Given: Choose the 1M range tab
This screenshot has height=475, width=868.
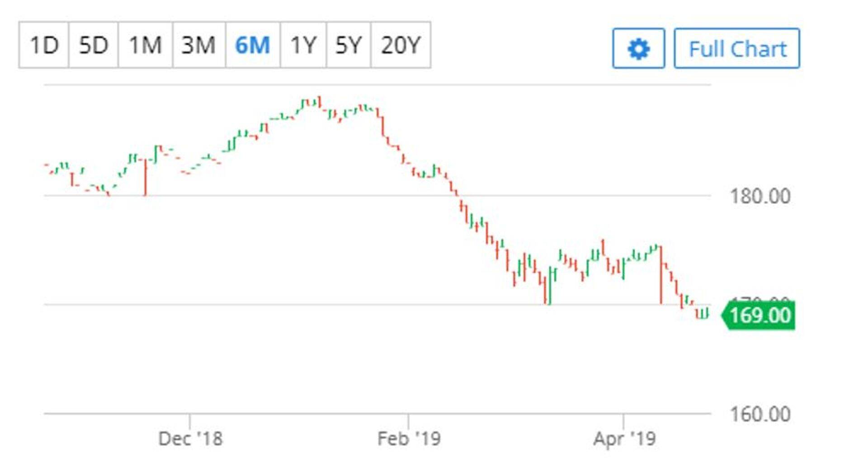Looking at the screenshot, I should (145, 45).
